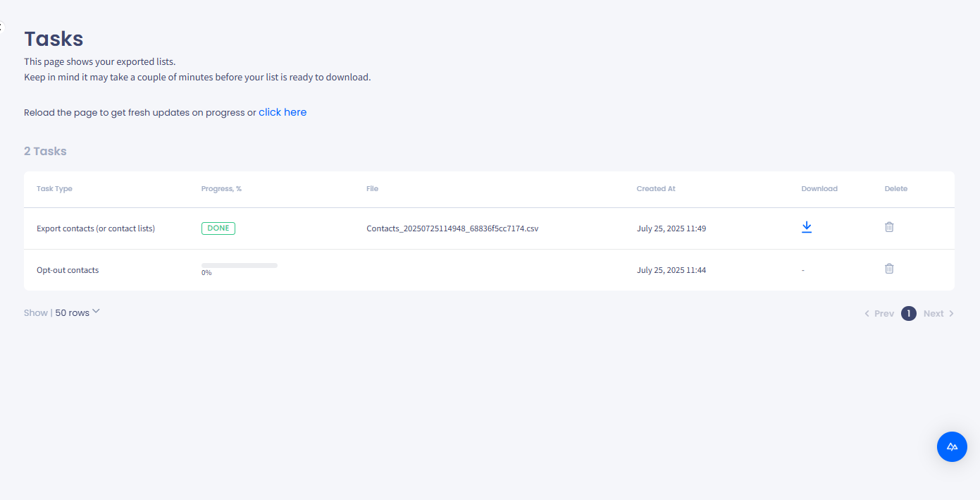The width and height of the screenshot is (980, 500).
Task: Click the 'Download' column header
Action: 819,189
